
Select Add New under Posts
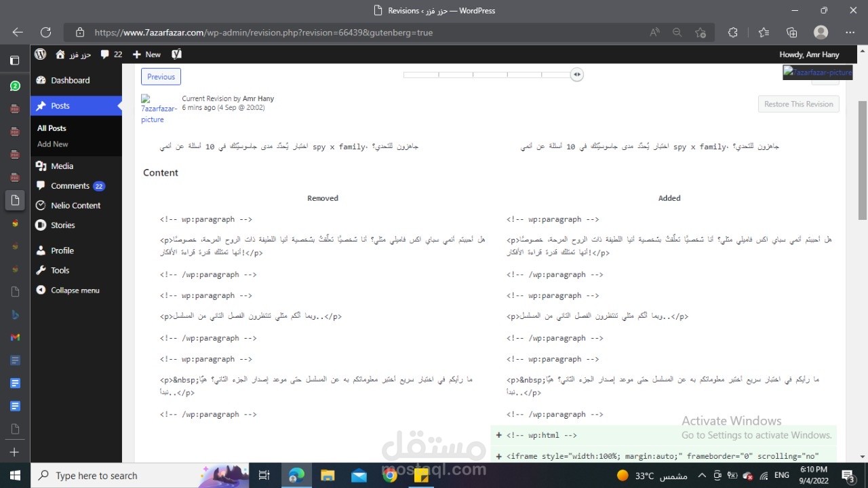point(53,144)
